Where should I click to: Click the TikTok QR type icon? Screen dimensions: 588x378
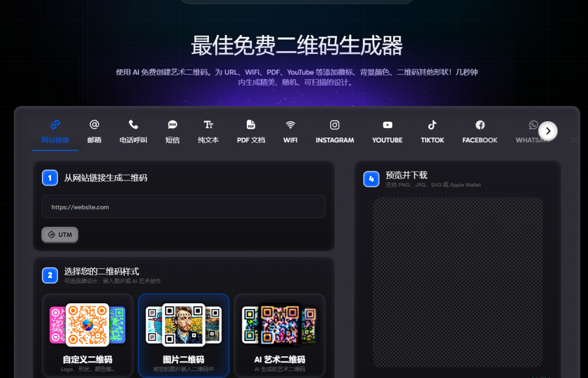click(432, 131)
